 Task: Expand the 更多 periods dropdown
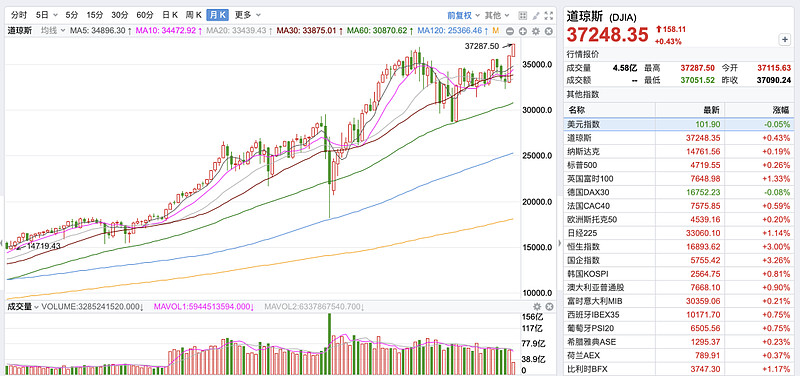pyautogui.click(x=247, y=15)
